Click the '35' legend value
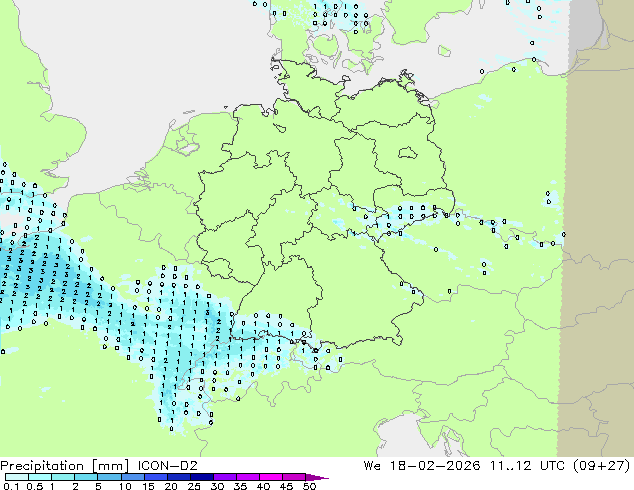The height and width of the screenshot is (490, 634). coord(240,486)
